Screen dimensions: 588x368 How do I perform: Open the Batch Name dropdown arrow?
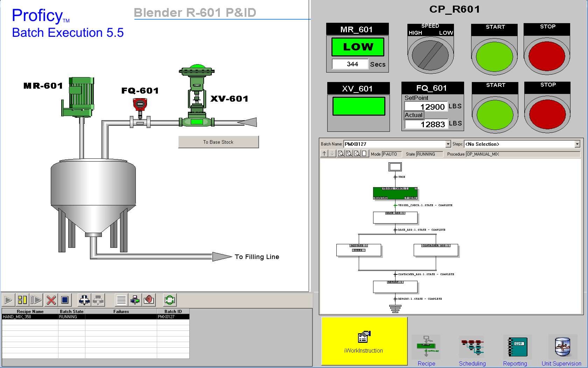coord(448,144)
